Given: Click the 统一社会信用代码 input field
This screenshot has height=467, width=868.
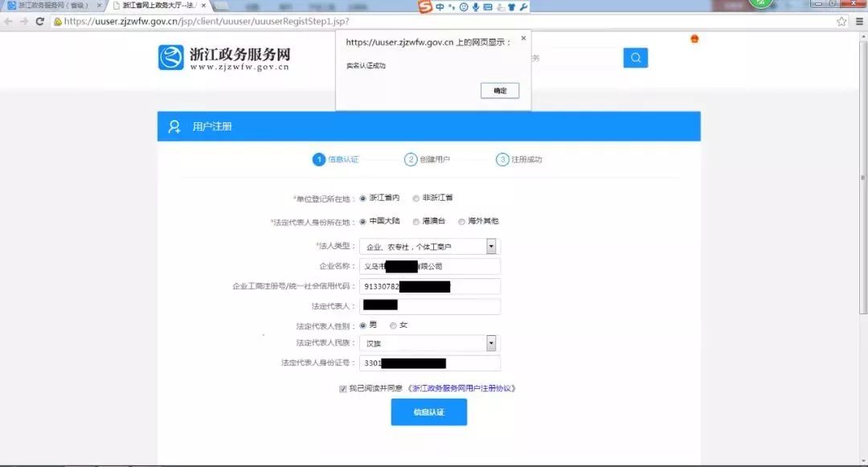Looking at the screenshot, I should [430, 286].
